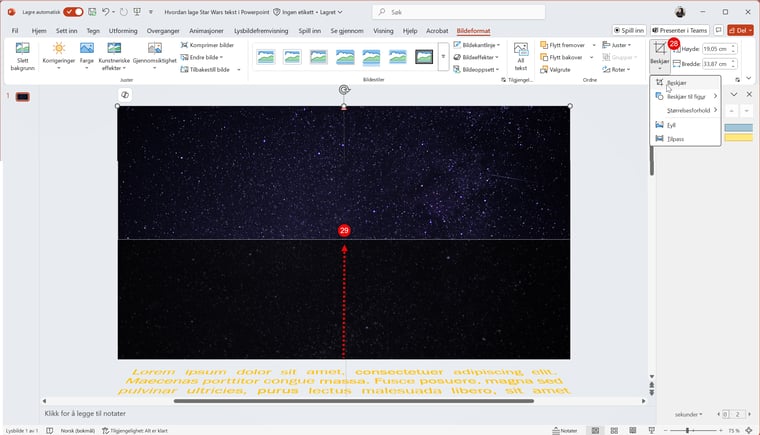Open Valgrute selection pane

click(x=555, y=70)
